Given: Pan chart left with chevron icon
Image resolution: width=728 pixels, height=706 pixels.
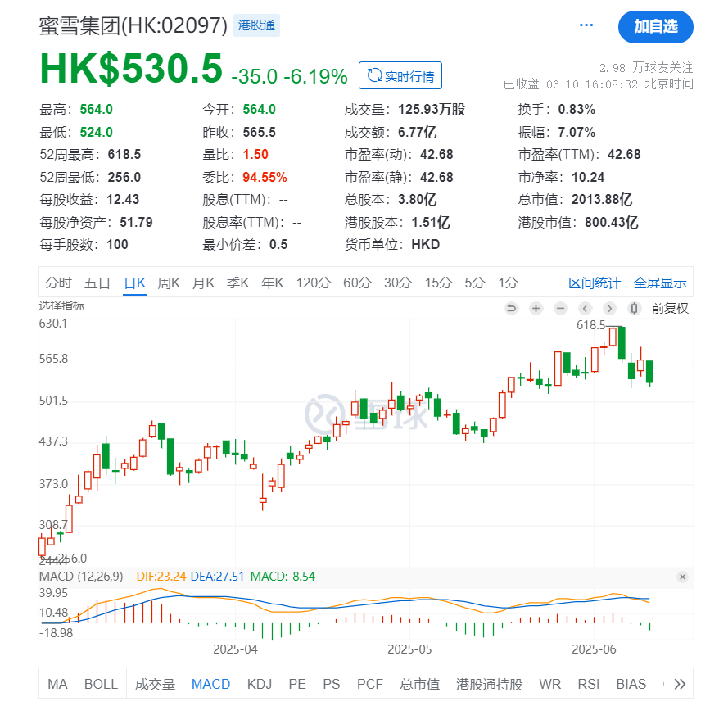Looking at the screenshot, I should (x=585, y=308).
